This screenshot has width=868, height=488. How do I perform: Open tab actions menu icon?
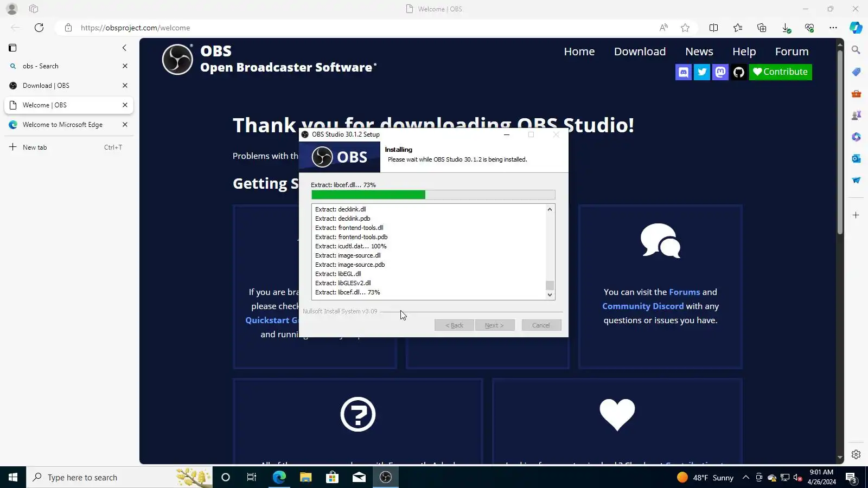[x=12, y=48]
